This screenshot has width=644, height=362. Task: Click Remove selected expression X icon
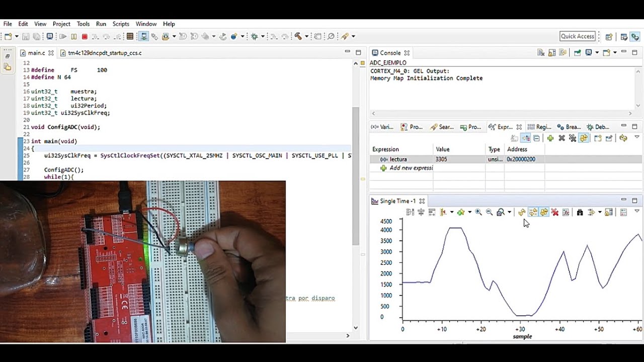[x=562, y=138]
